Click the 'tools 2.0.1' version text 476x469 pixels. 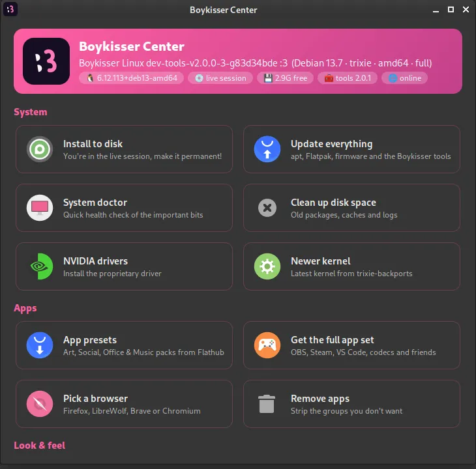pos(353,78)
